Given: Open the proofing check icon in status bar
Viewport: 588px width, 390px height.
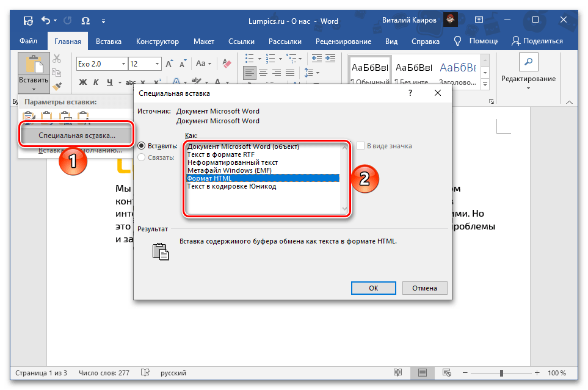Looking at the screenshot, I should (145, 372).
